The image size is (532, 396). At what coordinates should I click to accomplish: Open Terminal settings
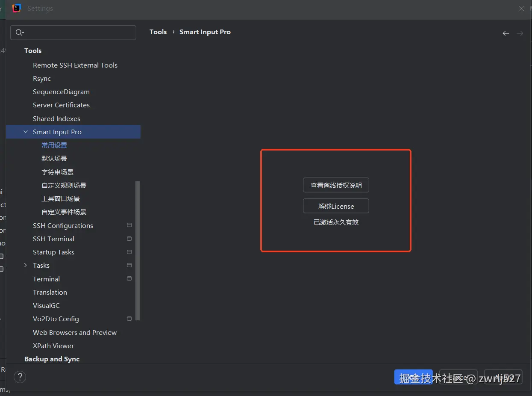tap(46, 279)
